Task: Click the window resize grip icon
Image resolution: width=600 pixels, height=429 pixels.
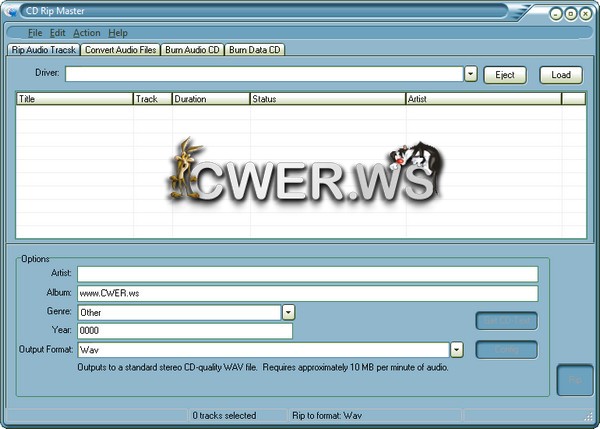Action: tap(589, 418)
